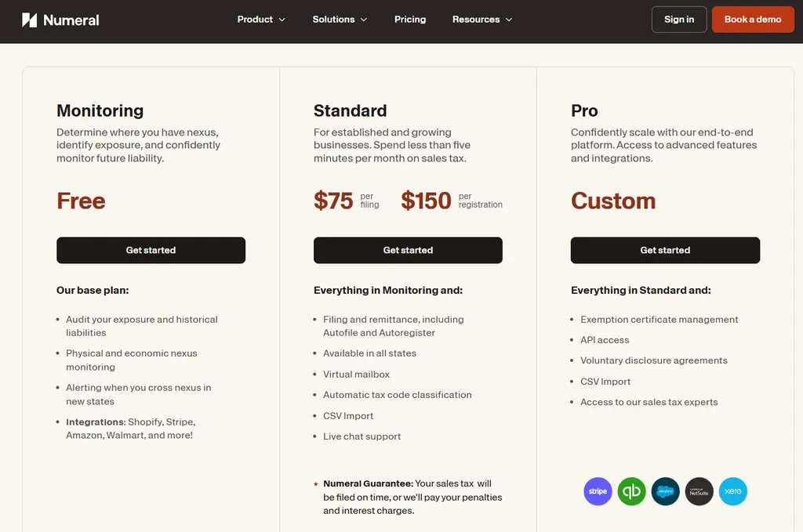Click the Numeral logo in the header

[60, 20]
